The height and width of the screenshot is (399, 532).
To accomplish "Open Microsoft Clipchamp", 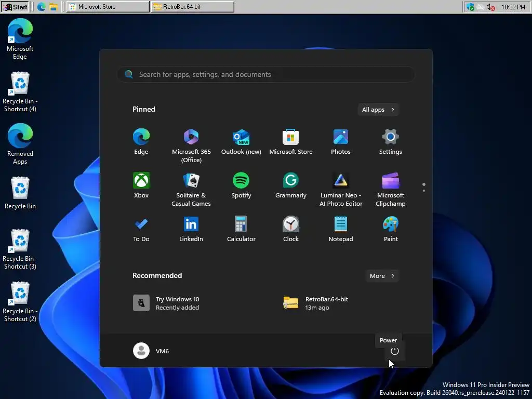I will [x=391, y=189].
